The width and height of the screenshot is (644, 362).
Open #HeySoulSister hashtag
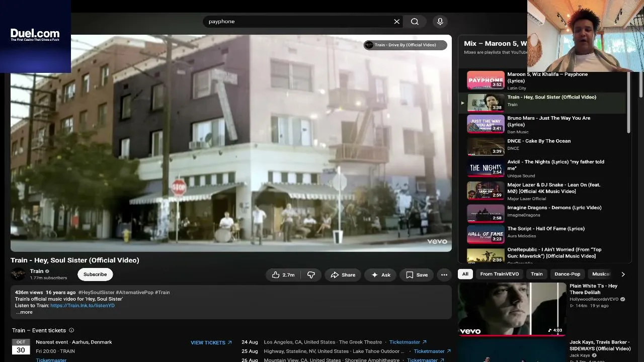(x=96, y=292)
